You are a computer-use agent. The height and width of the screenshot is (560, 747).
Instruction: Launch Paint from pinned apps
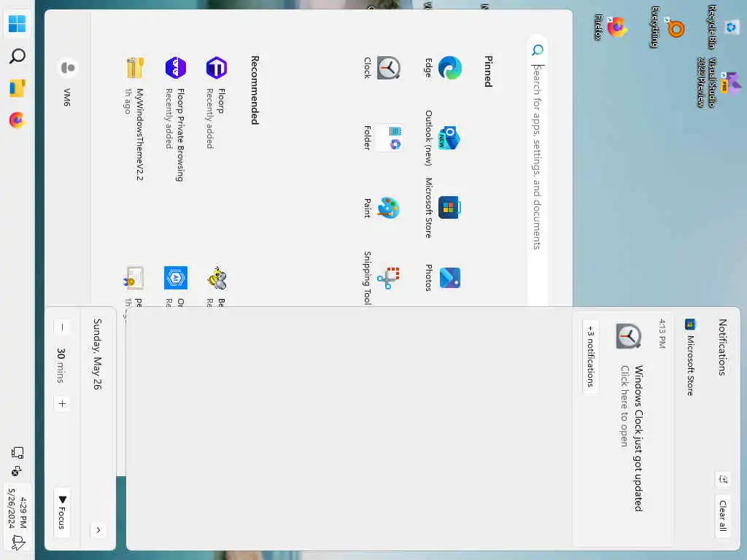click(382, 208)
